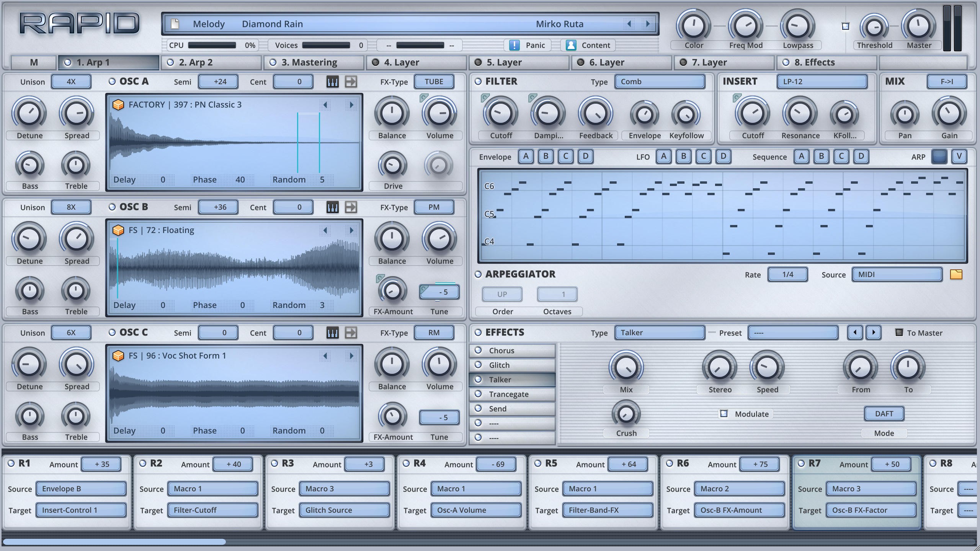Toggle the FILTER section on/off
Image resolution: width=980 pixels, height=551 pixels.
478,81
